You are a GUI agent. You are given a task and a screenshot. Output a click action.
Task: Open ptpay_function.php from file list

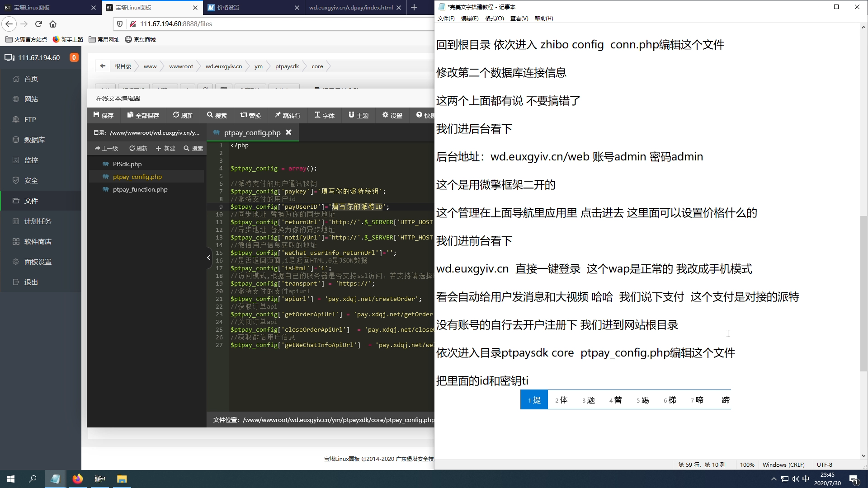[x=140, y=189]
